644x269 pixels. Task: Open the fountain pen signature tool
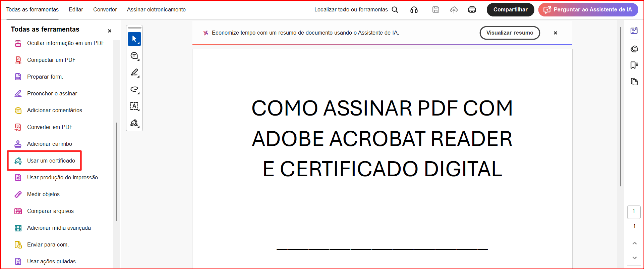(x=134, y=123)
